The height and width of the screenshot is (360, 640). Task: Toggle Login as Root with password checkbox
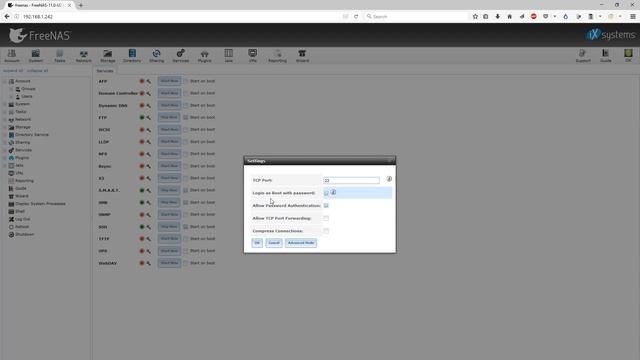(326, 193)
